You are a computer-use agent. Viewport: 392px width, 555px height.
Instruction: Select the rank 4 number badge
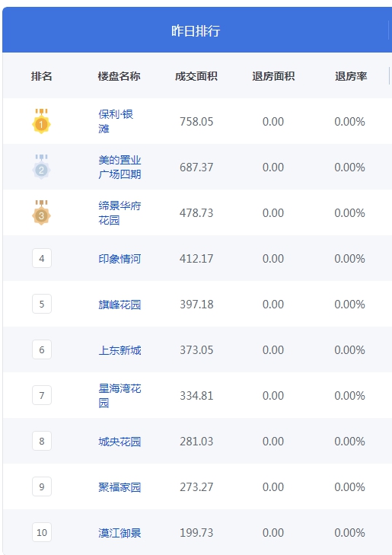point(42,258)
